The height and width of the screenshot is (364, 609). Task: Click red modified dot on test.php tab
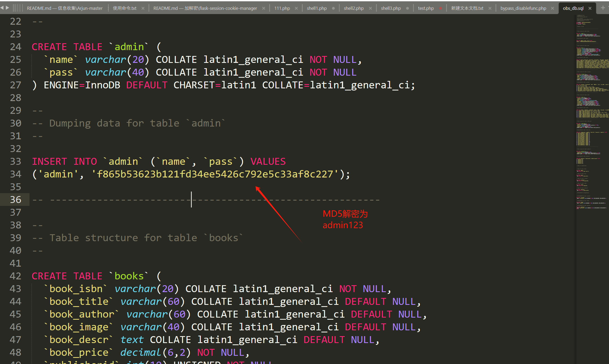click(x=441, y=8)
